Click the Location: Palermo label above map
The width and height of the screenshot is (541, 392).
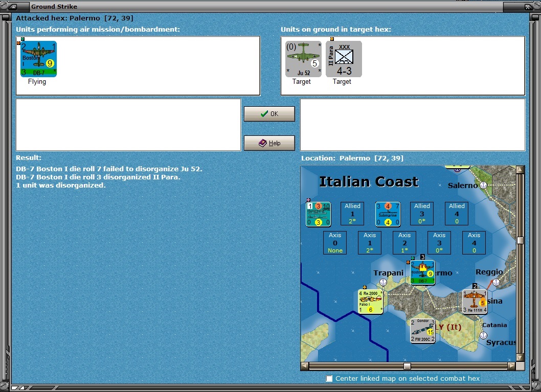pos(352,158)
